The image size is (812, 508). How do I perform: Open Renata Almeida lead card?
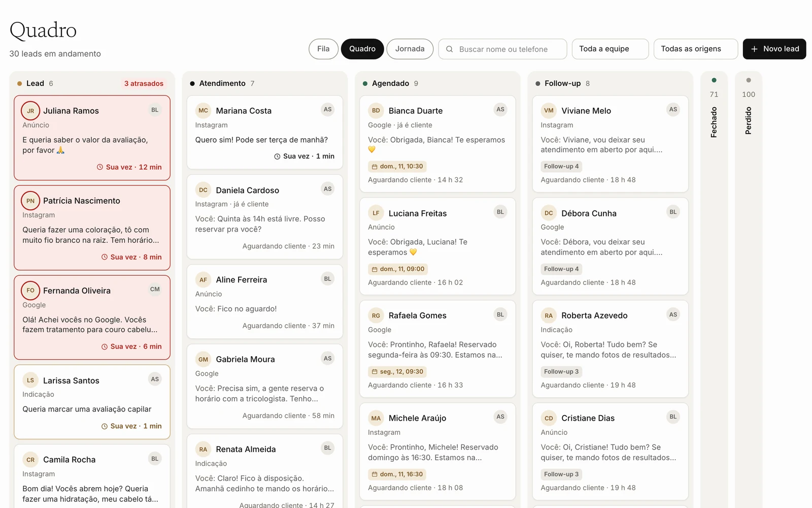click(x=265, y=471)
